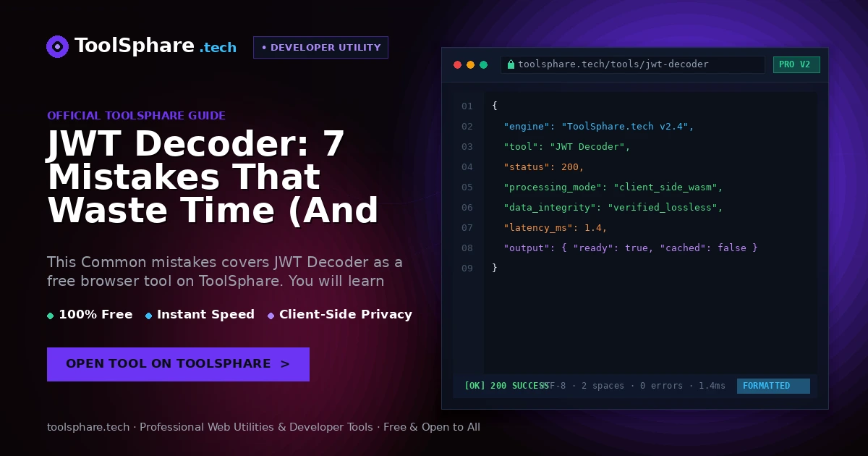The image size is (868, 456).
Task: Open tool via OPEN TOOL ON TOOLSPHARE button
Action: tap(178, 364)
